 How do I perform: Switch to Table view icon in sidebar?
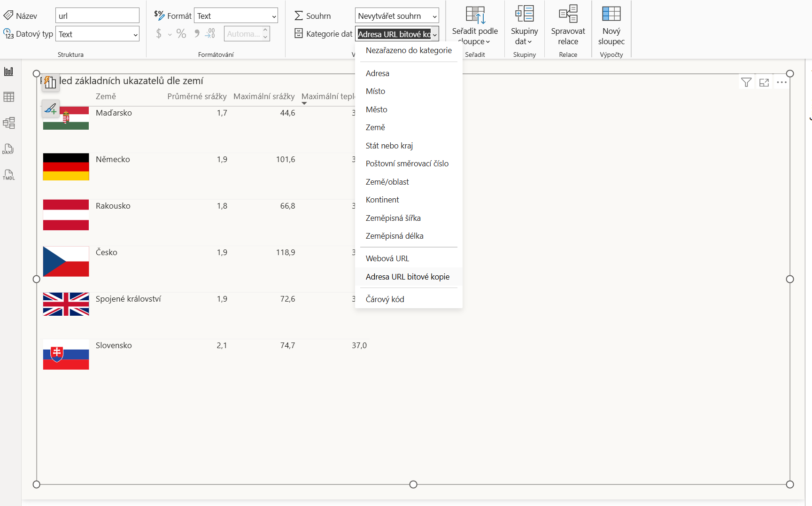click(x=8, y=97)
